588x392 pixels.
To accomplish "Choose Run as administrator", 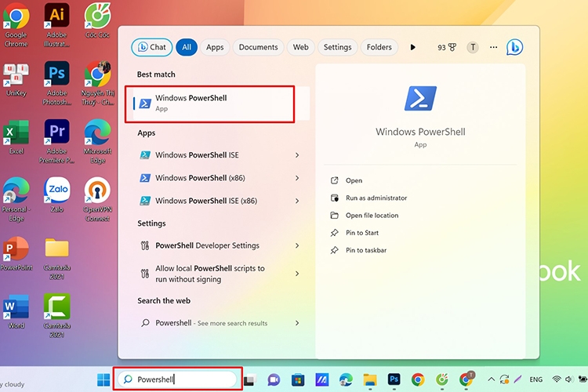I will (x=376, y=198).
